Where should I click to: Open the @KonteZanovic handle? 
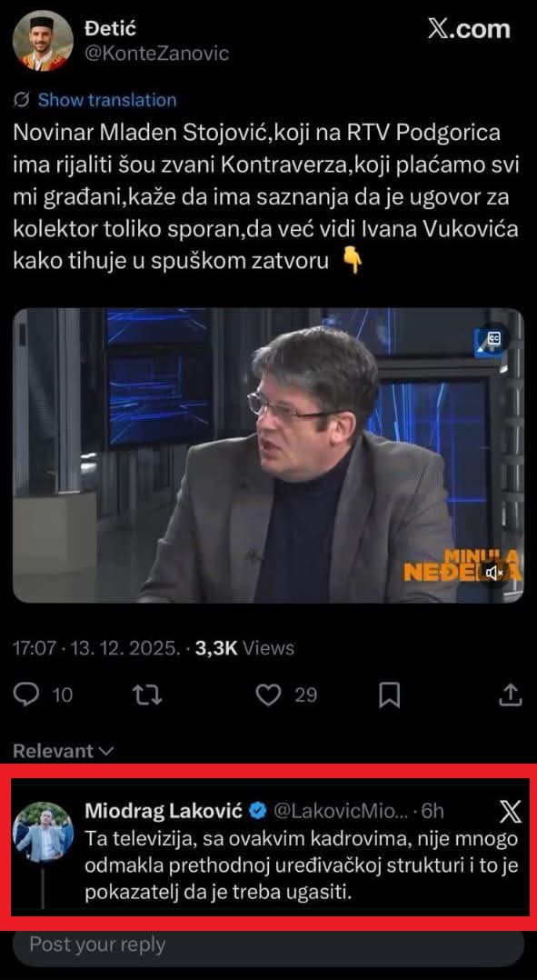pyautogui.click(x=156, y=53)
